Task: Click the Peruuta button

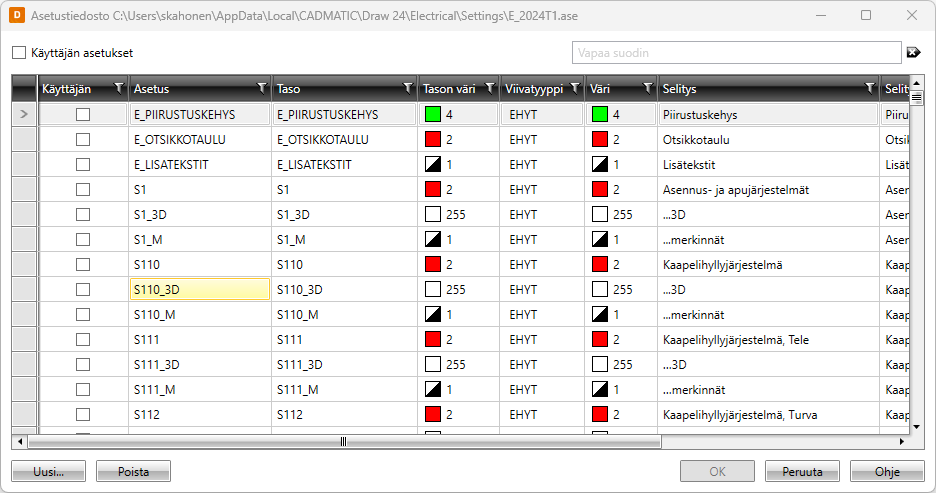Action: (x=801, y=471)
